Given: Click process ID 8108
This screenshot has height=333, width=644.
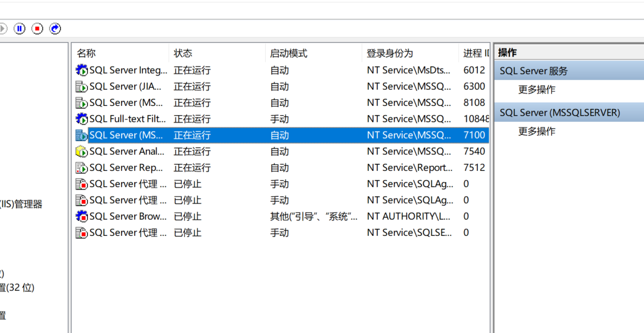Looking at the screenshot, I should pyautogui.click(x=475, y=103).
